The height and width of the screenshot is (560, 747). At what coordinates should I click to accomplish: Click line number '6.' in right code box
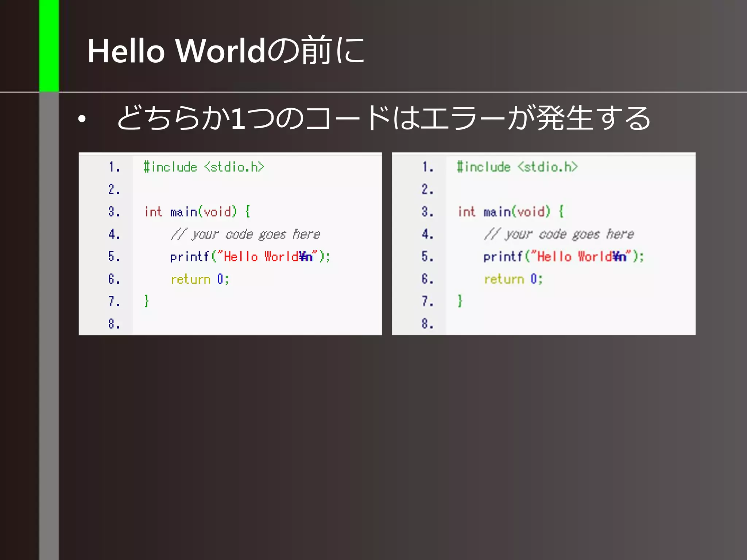tap(427, 279)
